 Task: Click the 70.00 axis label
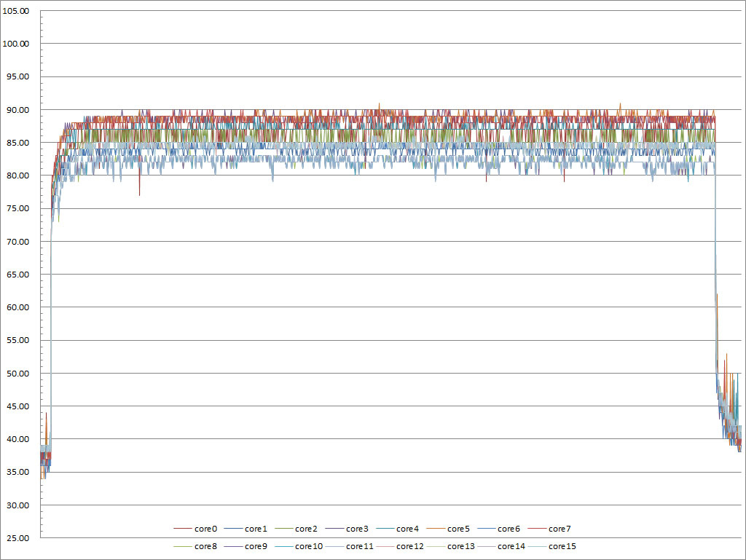coord(17,242)
